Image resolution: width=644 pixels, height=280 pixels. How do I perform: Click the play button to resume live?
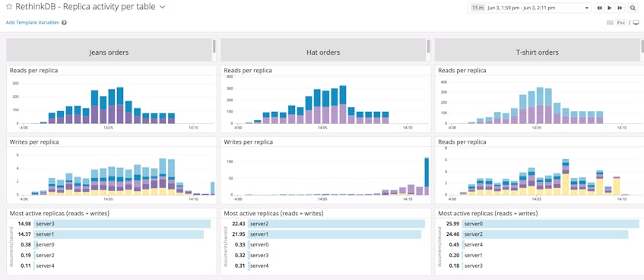coord(610,8)
